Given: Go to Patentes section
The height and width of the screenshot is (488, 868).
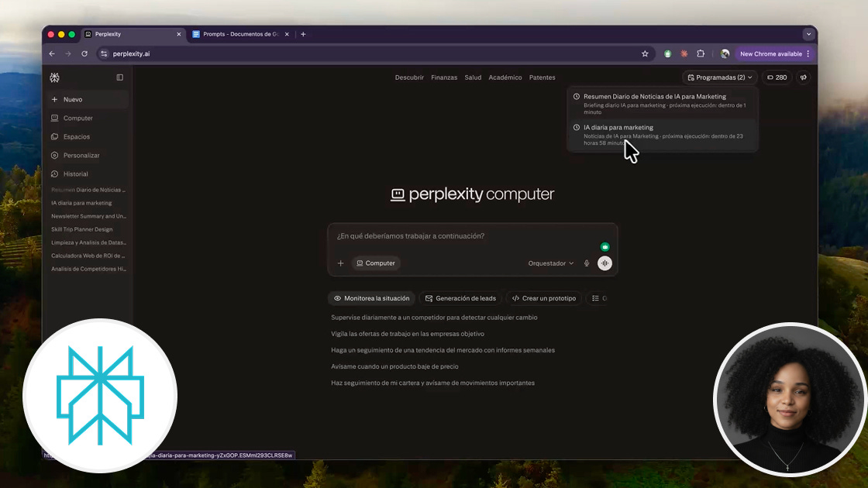Looking at the screenshot, I should (x=542, y=77).
